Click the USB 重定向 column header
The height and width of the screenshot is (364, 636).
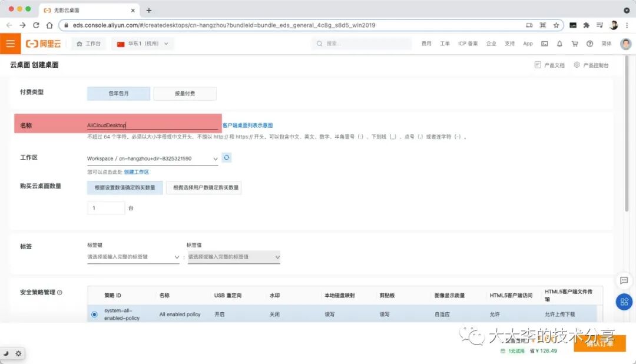pyautogui.click(x=227, y=296)
